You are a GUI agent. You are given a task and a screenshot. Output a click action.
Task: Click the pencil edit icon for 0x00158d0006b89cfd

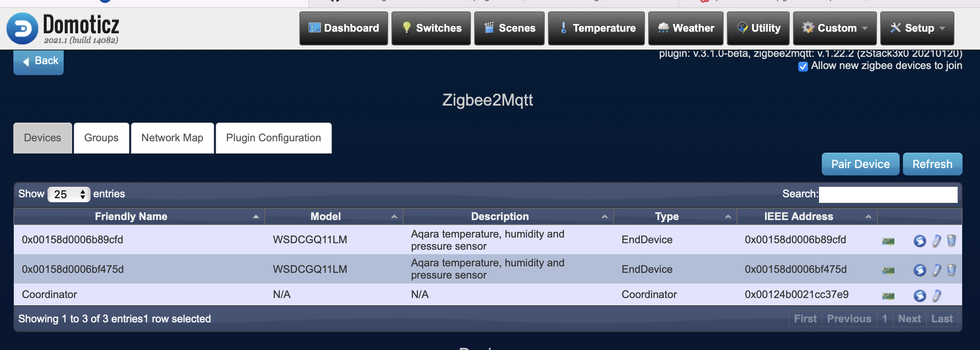coord(937,241)
